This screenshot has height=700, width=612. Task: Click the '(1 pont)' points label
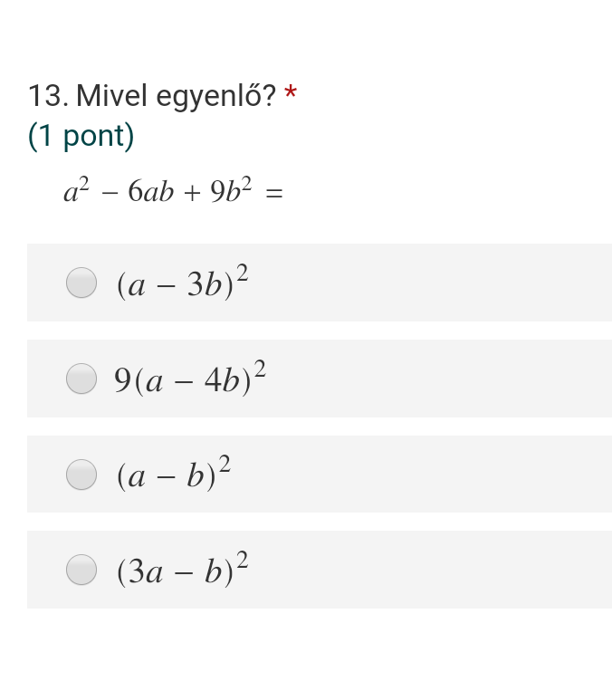(81, 136)
